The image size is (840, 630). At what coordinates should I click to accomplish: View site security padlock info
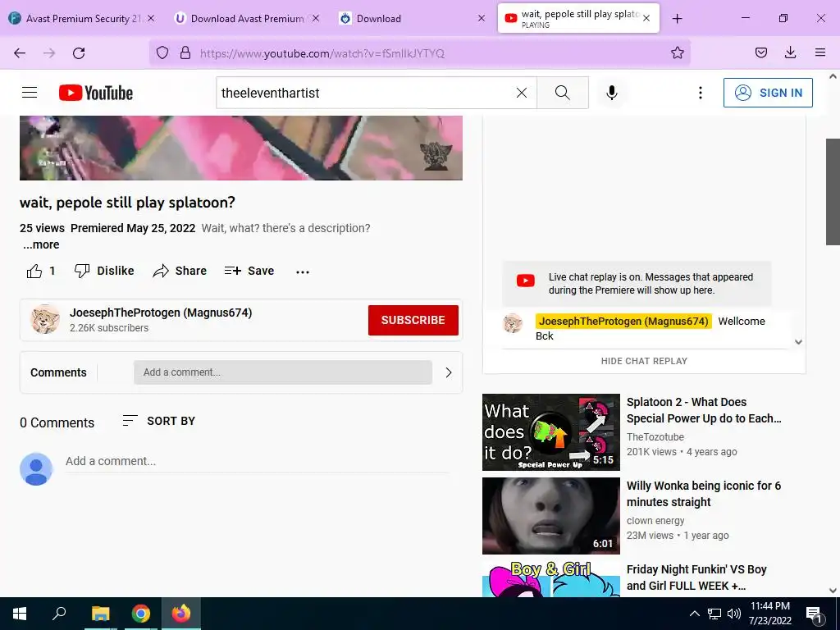pos(185,52)
